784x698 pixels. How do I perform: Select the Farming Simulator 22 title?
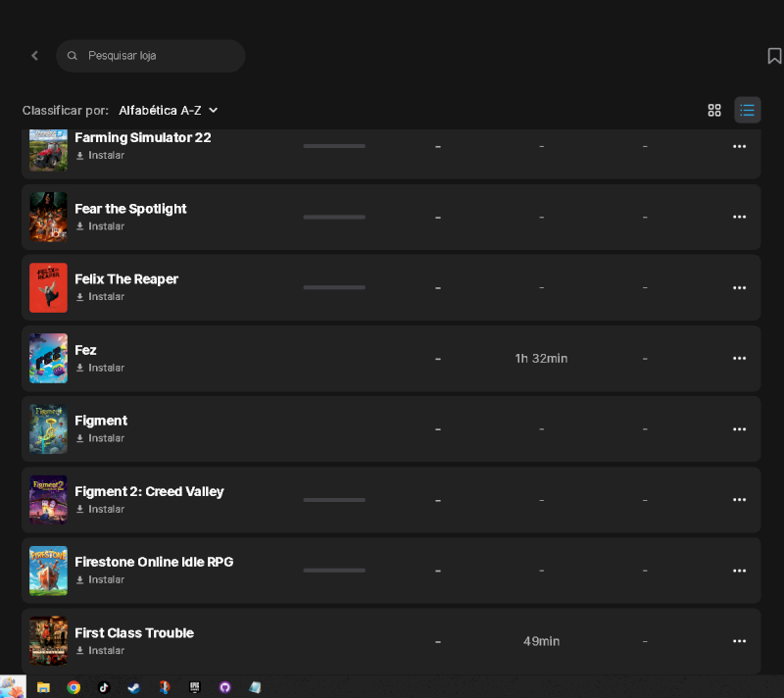[x=143, y=137]
